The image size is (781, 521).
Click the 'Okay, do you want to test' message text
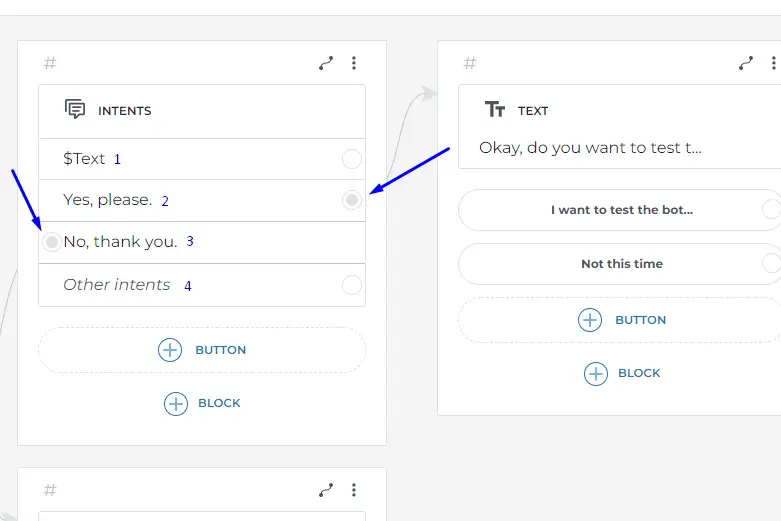click(x=590, y=148)
